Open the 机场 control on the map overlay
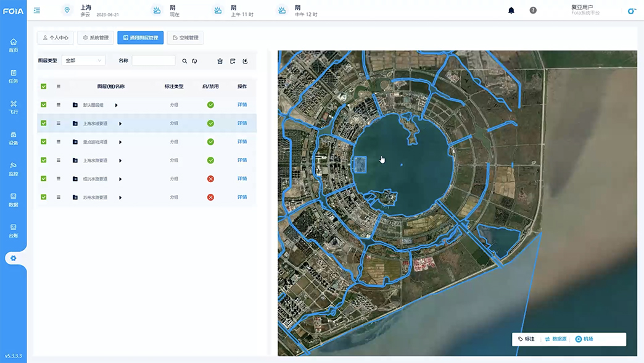644x363 pixels. pos(584,339)
